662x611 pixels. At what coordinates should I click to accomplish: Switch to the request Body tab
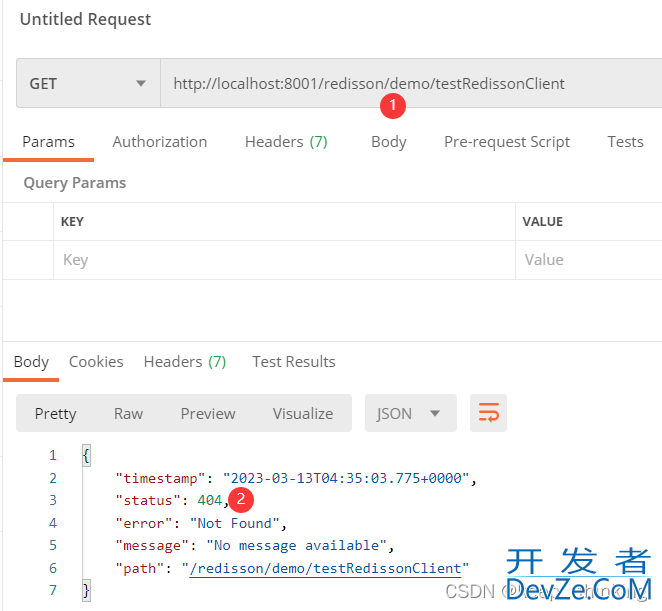(x=388, y=142)
